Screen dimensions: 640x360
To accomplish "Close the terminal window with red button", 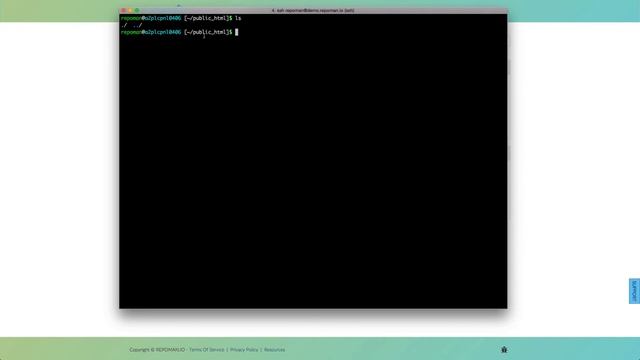I will click(x=124, y=10).
